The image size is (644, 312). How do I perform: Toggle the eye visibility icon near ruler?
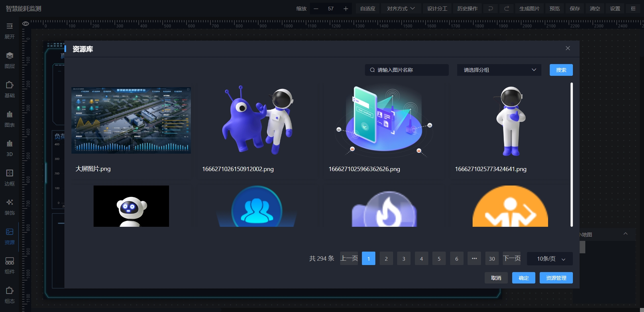(25, 24)
